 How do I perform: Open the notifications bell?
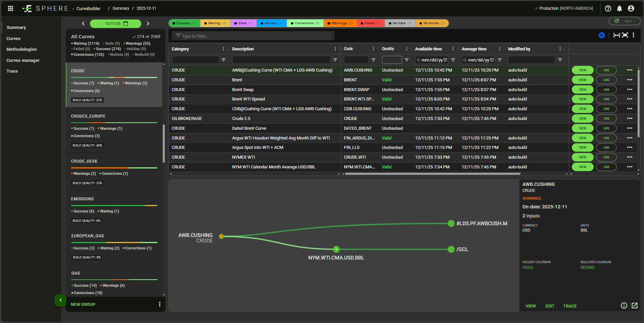(619, 8)
